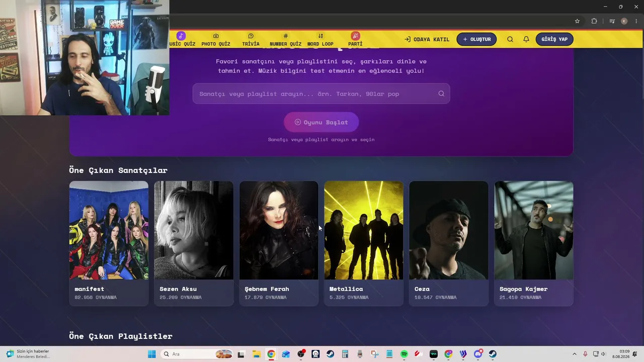This screenshot has width=644, height=362.
Task: Bookmark this page with the star icon
Action: coord(577,21)
